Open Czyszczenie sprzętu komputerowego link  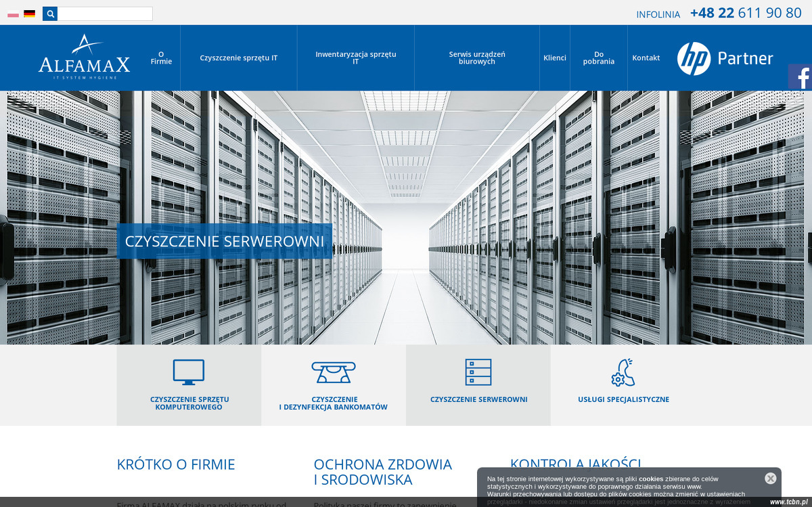click(x=189, y=403)
